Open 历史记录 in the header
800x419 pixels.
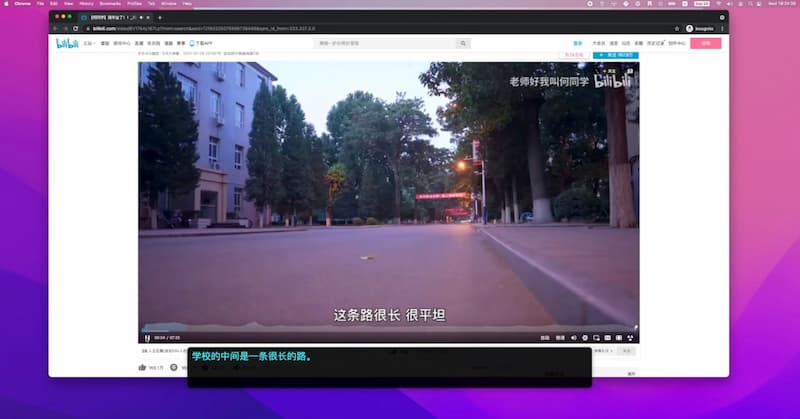[x=655, y=43]
